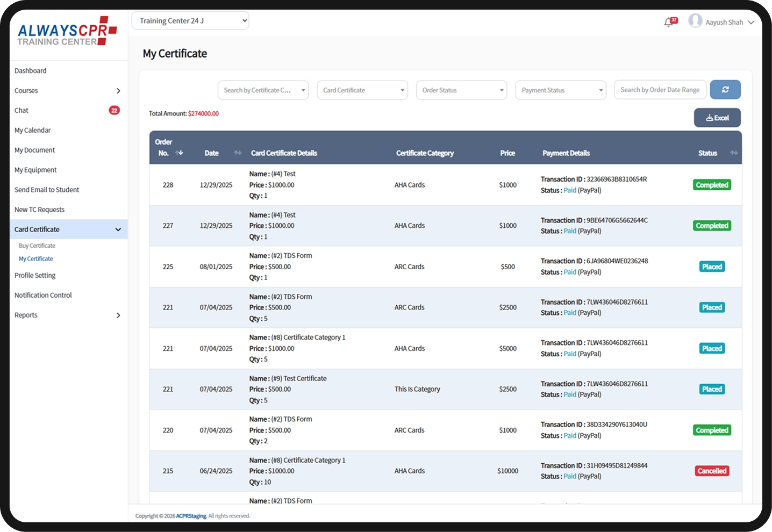Image resolution: width=772 pixels, height=532 pixels.
Task: Sort by Status column arrows
Action: 733,153
